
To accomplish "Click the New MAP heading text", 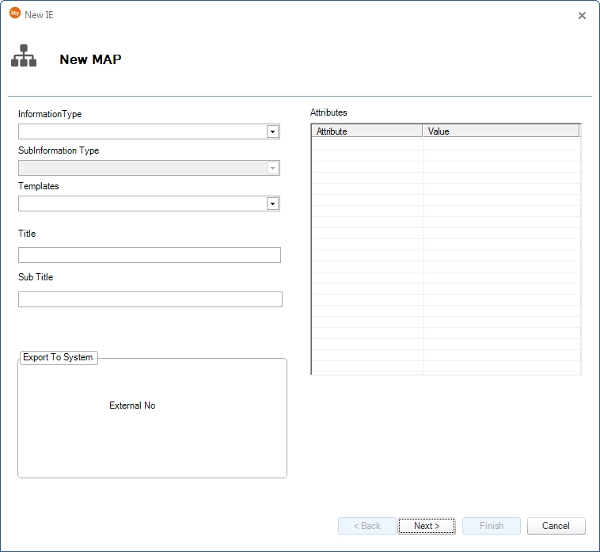I will click(90, 59).
